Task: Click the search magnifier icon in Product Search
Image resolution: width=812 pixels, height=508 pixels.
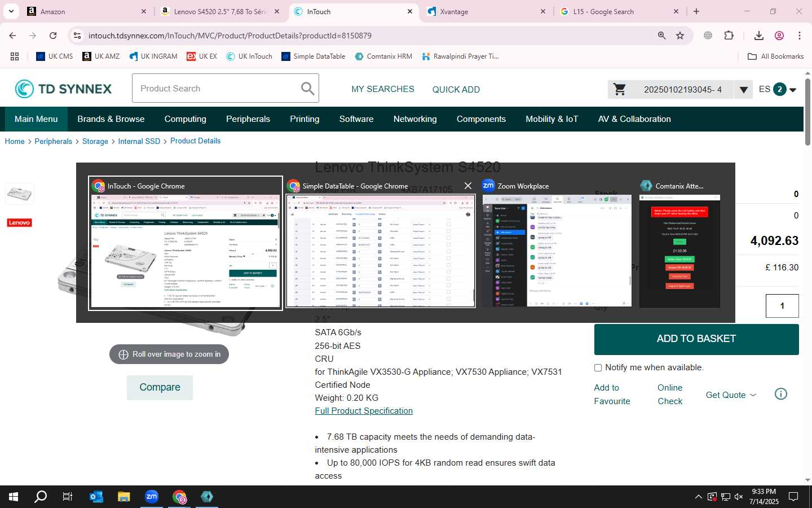Action: [x=307, y=89]
